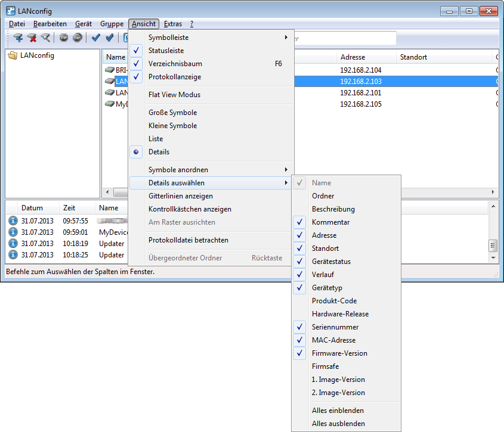Disable the Seriennummer column

click(x=335, y=327)
